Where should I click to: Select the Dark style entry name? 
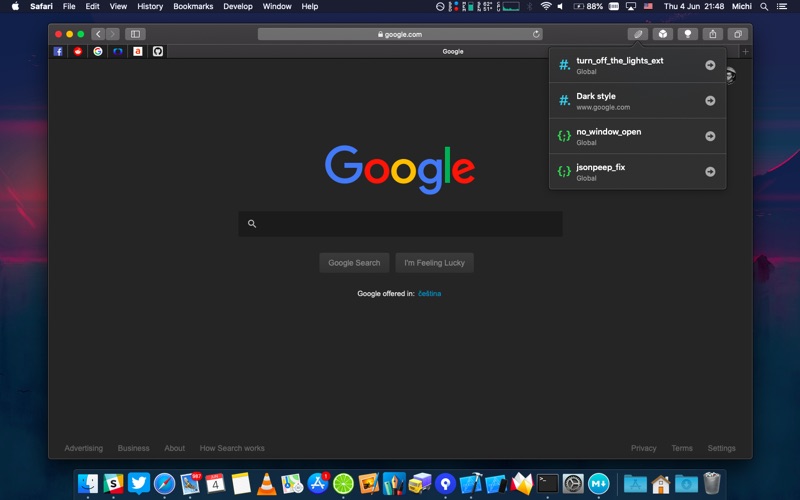[x=596, y=96]
